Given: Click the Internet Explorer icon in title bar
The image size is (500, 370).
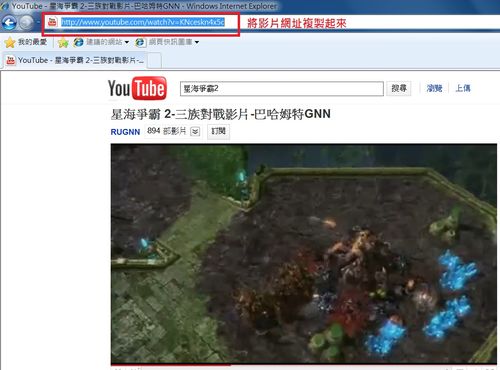Looking at the screenshot, I should [5, 6].
